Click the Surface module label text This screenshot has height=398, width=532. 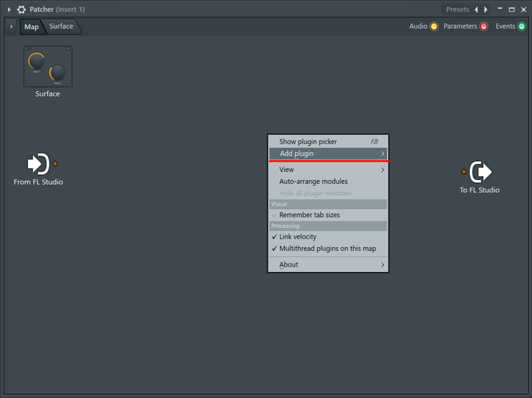[x=47, y=94]
